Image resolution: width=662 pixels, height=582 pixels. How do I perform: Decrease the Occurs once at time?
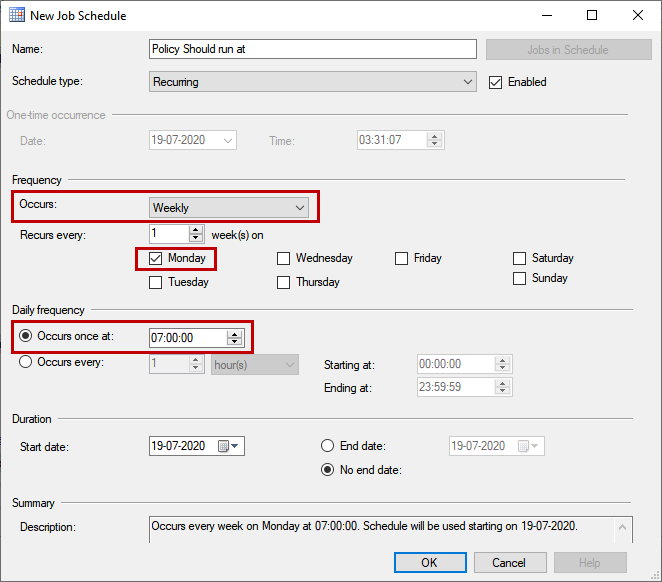pyautogui.click(x=235, y=343)
